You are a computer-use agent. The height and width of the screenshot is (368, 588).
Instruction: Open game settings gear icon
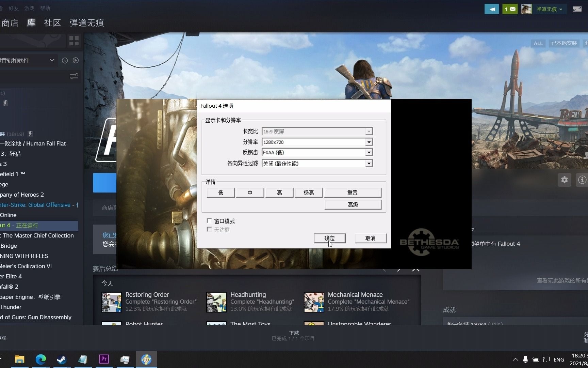click(565, 180)
